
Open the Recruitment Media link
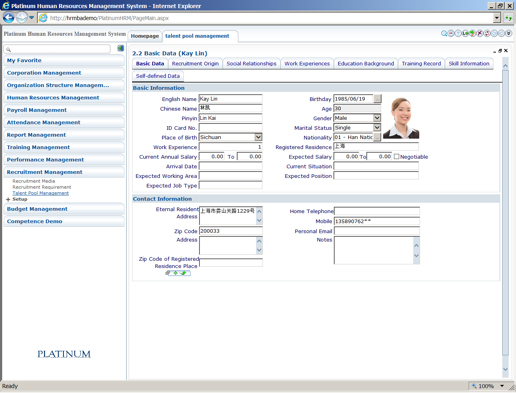pos(34,181)
